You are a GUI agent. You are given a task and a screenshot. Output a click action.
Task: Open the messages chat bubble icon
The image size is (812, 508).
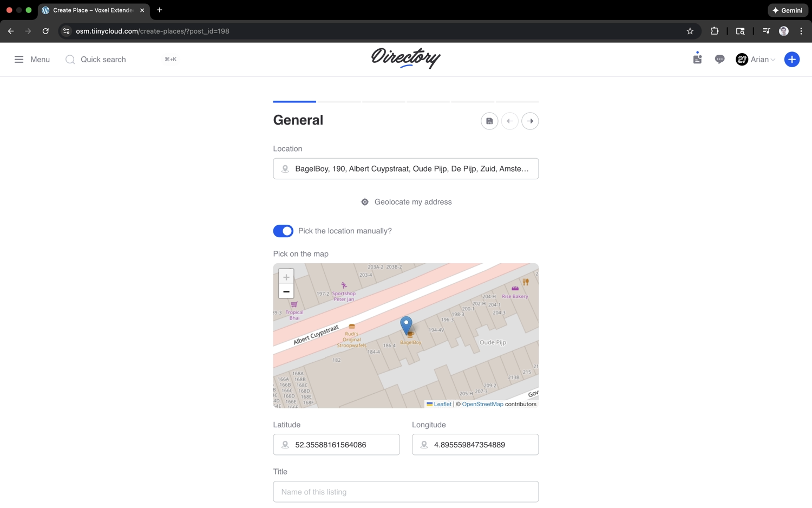click(719, 60)
